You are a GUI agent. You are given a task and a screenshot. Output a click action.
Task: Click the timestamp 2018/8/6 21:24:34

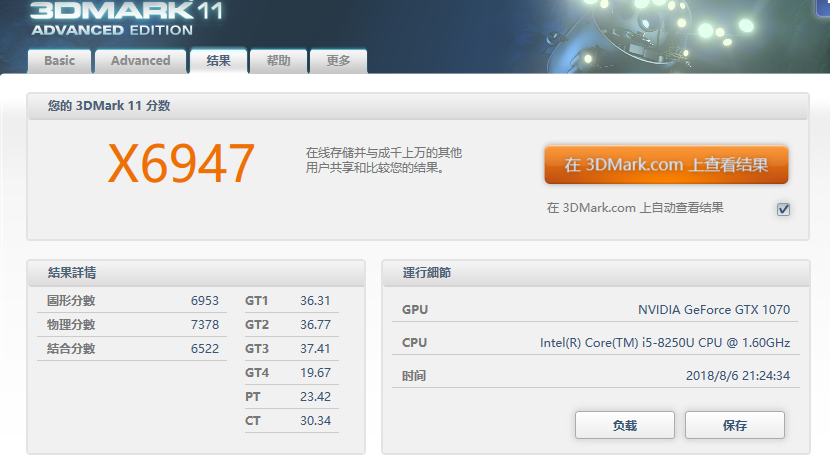tap(738, 376)
